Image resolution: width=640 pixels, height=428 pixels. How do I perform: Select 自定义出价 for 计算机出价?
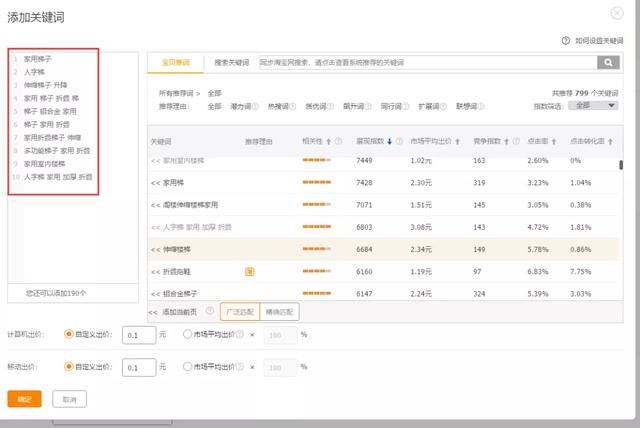(x=69, y=335)
